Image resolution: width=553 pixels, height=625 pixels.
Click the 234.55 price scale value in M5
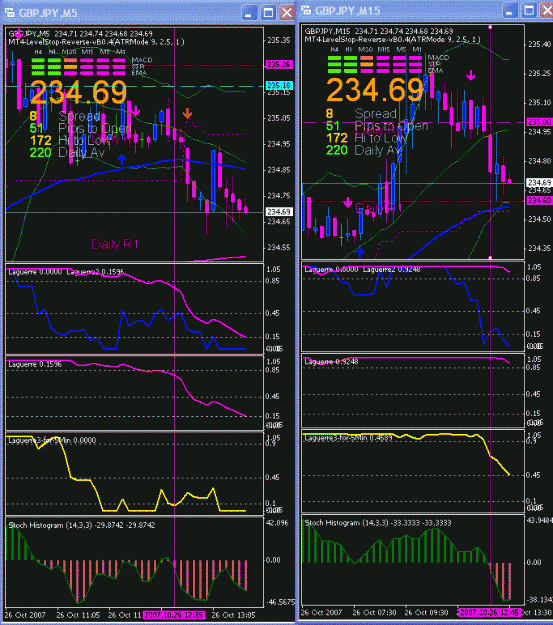279,248
